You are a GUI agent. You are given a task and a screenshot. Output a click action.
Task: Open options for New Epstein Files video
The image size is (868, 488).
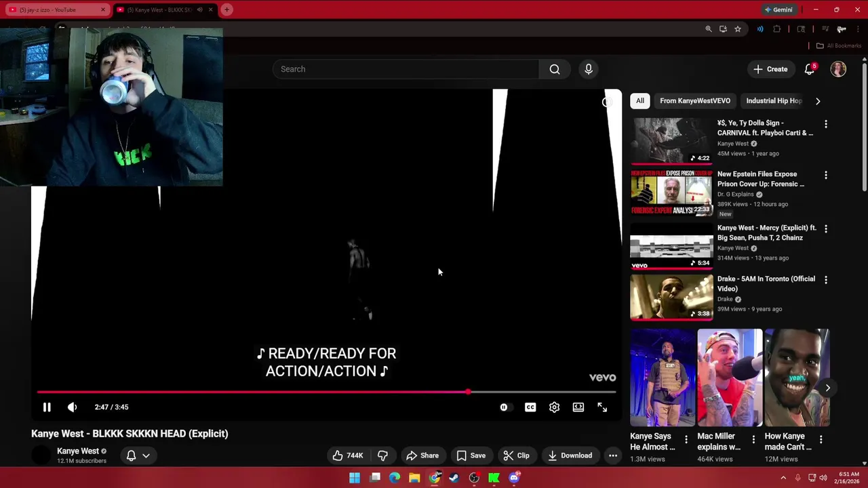(x=825, y=175)
